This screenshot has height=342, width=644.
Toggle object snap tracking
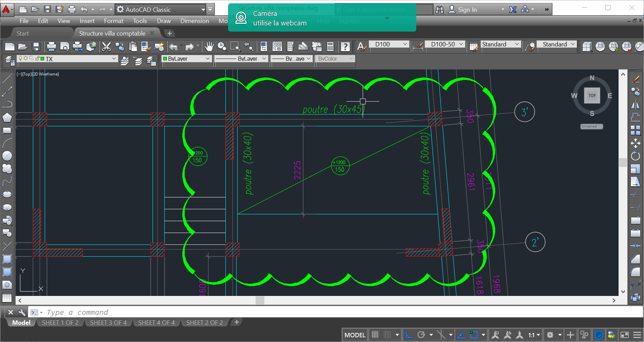[461, 335]
